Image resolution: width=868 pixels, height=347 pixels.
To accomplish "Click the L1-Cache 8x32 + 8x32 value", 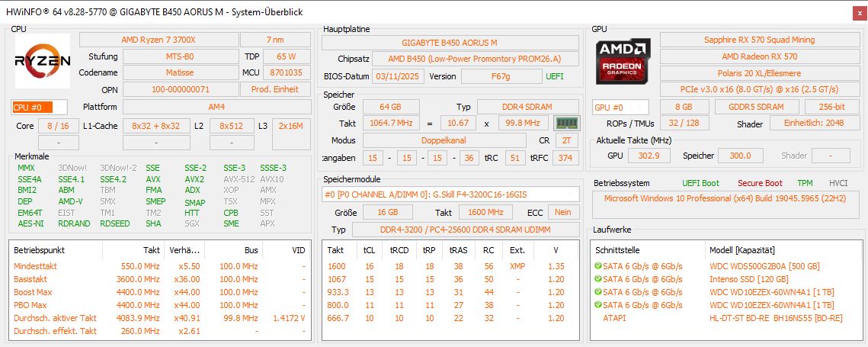I will click(156, 126).
